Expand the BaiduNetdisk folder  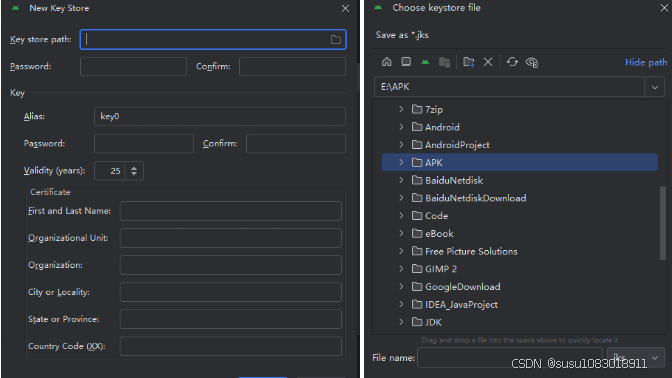(x=401, y=180)
